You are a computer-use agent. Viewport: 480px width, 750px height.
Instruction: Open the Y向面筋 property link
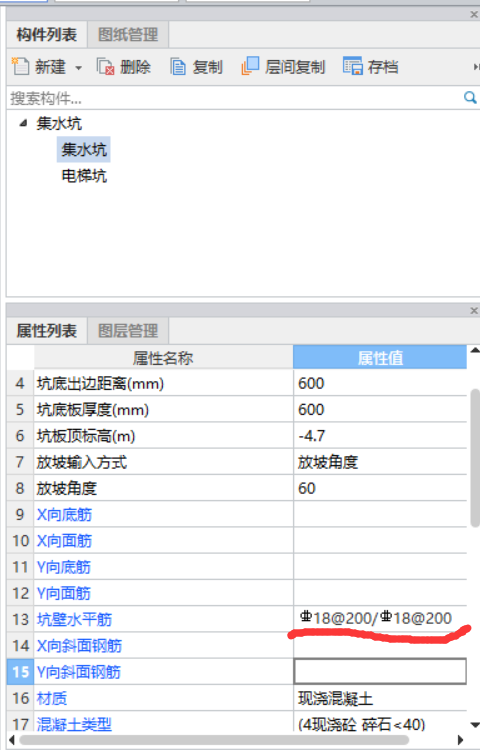click(64, 594)
